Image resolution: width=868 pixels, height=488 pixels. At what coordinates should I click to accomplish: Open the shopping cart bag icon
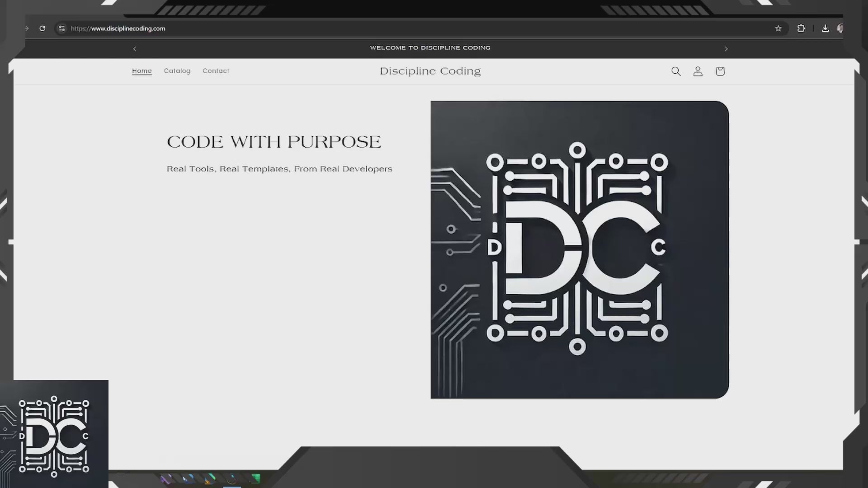[720, 71]
